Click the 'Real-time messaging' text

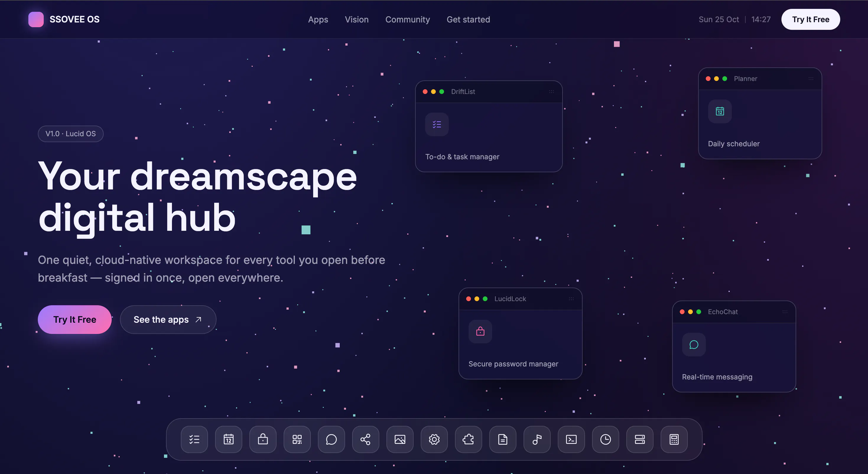click(x=717, y=377)
